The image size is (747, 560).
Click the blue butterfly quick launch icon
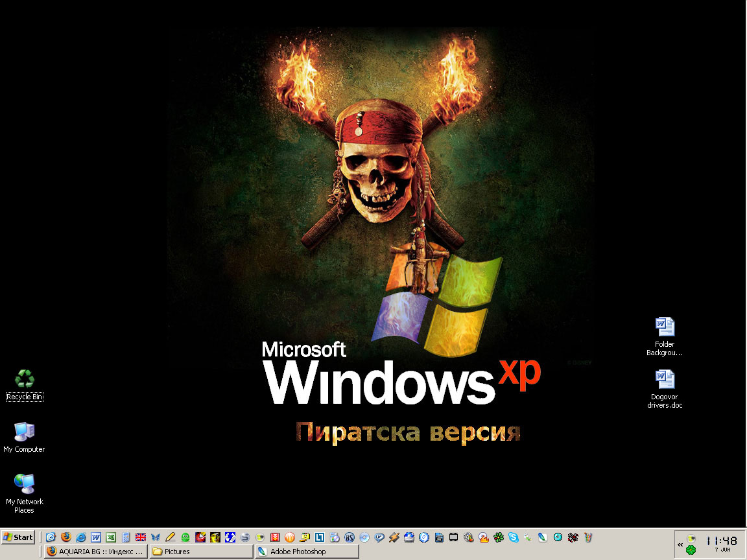click(x=156, y=537)
